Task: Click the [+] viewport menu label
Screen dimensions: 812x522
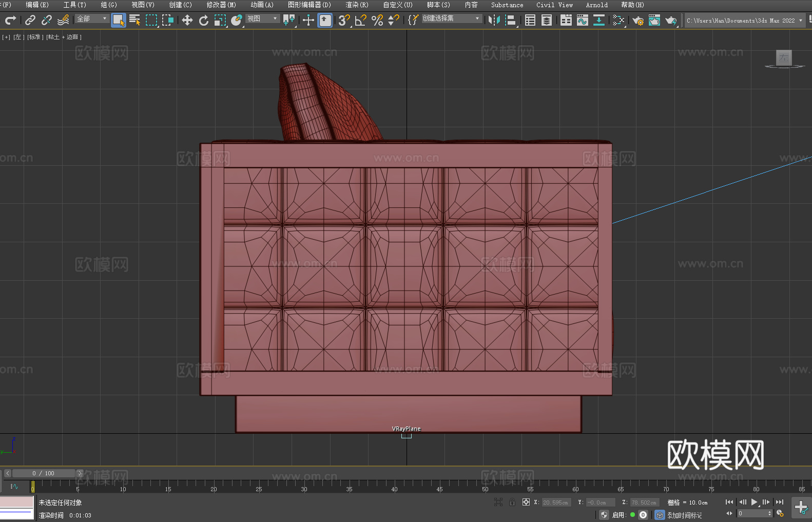Action: (6, 37)
